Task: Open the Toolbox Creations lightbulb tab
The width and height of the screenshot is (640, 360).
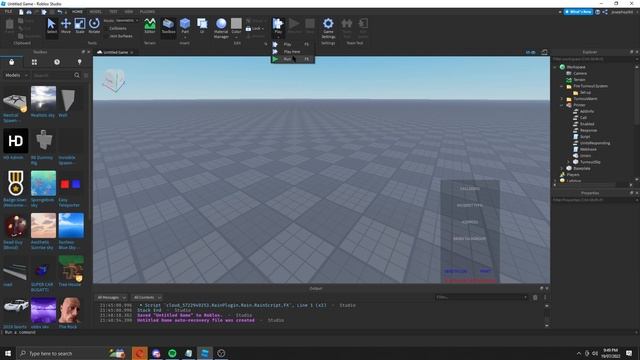Action: (x=80, y=62)
